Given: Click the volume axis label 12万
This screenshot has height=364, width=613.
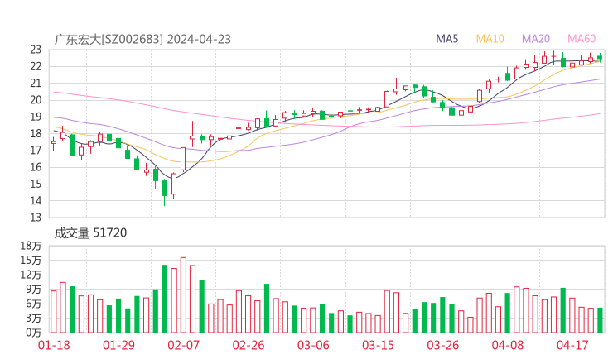Looking at the screenshot, I should pyautogui.click(x=31, y=275).
